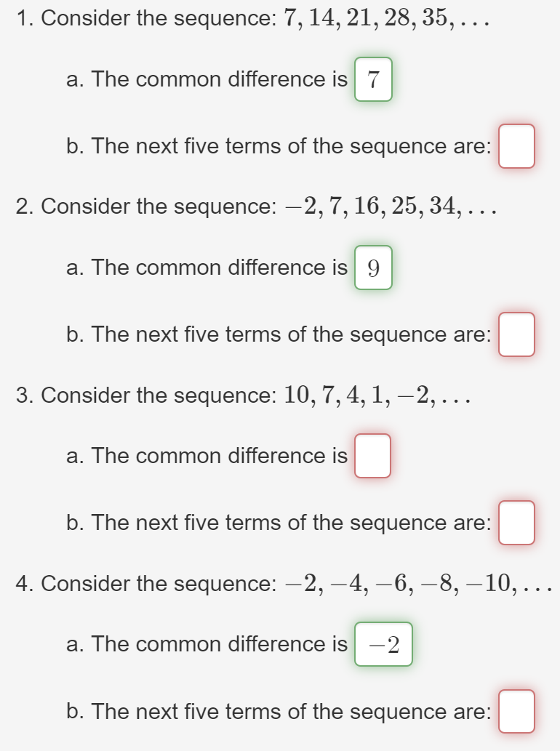Click question 3 part b next five terms text
Image resolution: width=560 pixels, height=751 pixels.
pyautogui.click(x=279, y=523)
